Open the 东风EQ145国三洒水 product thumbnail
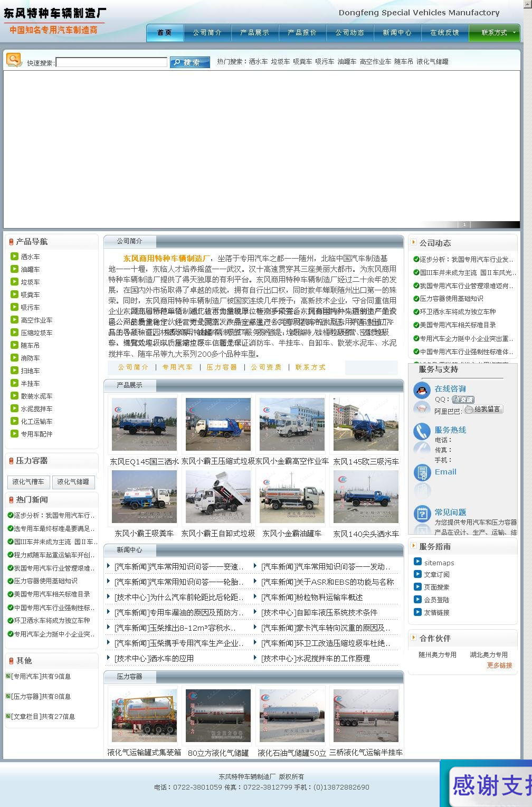This screenshot has height=807, width=532. click(144, 424)
